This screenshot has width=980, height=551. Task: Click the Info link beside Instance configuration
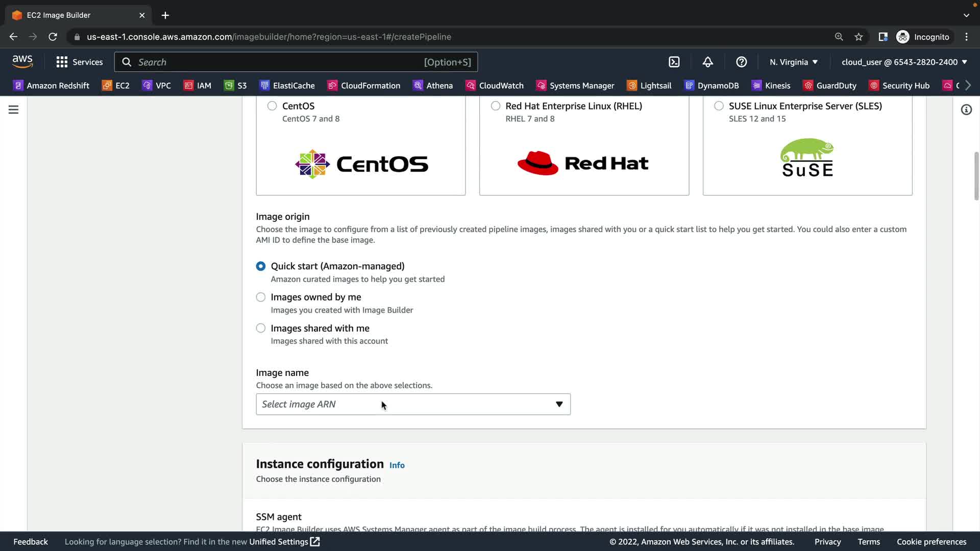tap(397, 465)
